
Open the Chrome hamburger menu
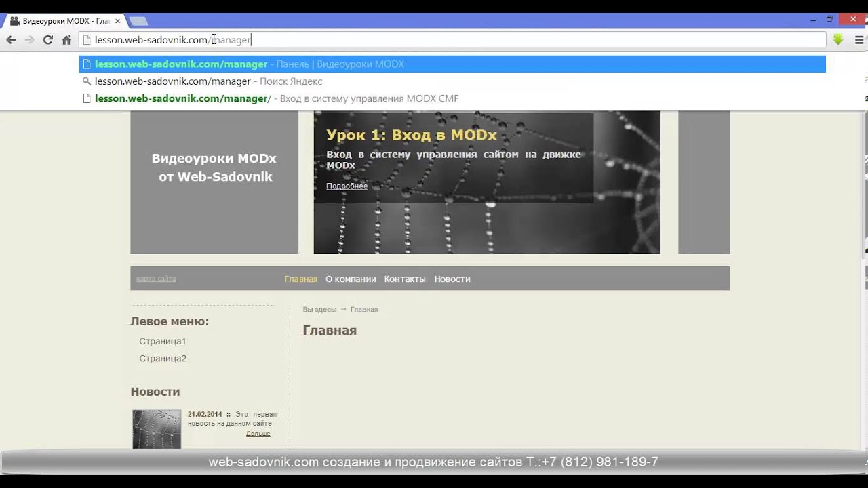[x=859, y=40]
